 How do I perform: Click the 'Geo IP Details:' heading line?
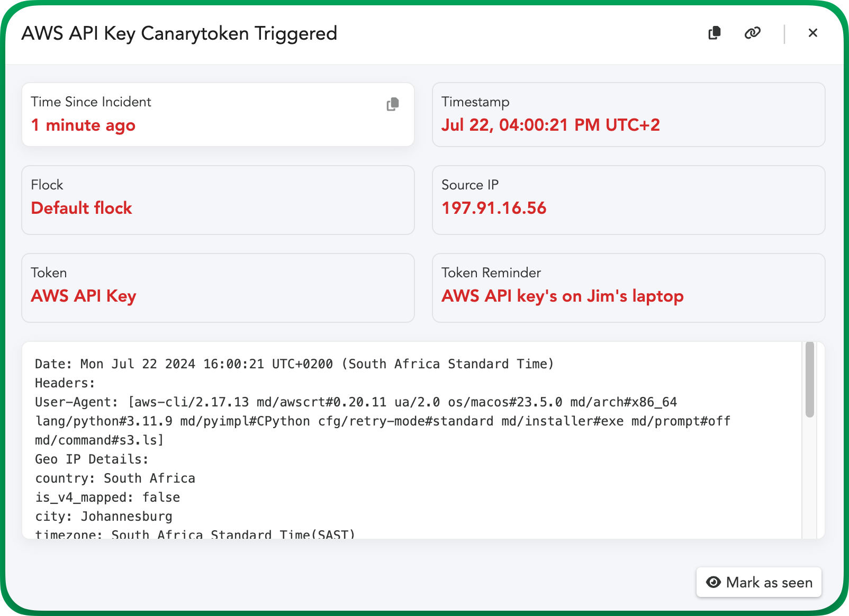click(92, 459)
